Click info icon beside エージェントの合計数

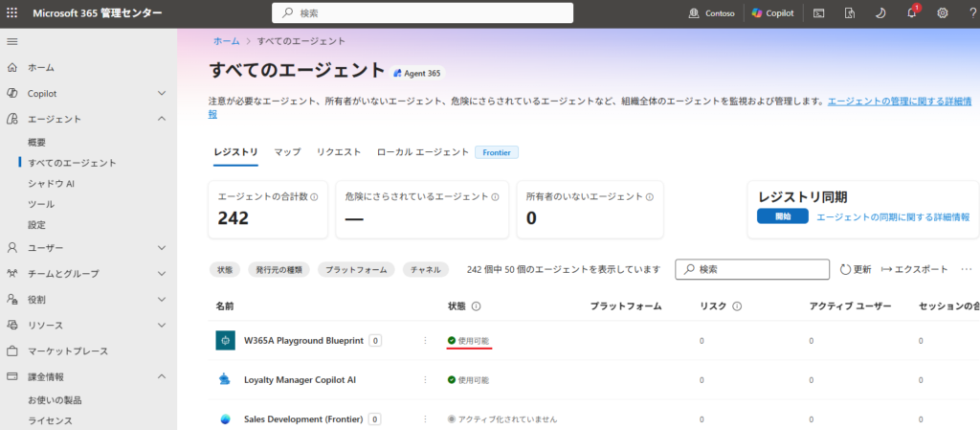pyautogui.click(x=314, y=197)
